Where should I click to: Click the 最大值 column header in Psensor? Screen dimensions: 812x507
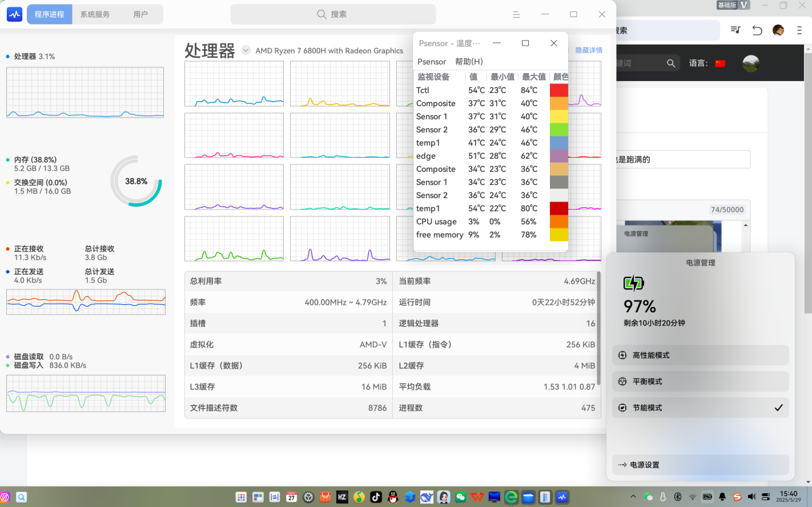534,77
